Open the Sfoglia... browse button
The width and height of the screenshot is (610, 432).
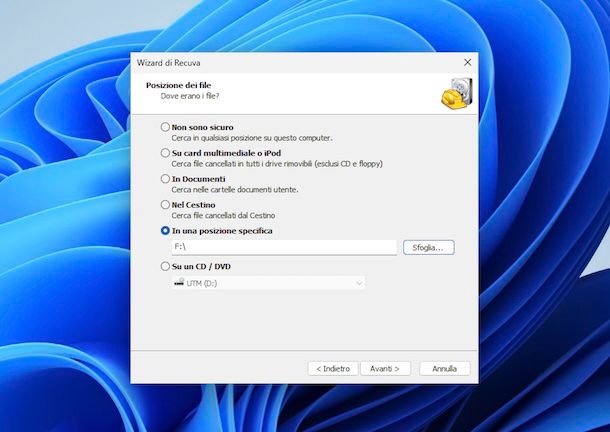pyautogui.click(x=428, y=248)
